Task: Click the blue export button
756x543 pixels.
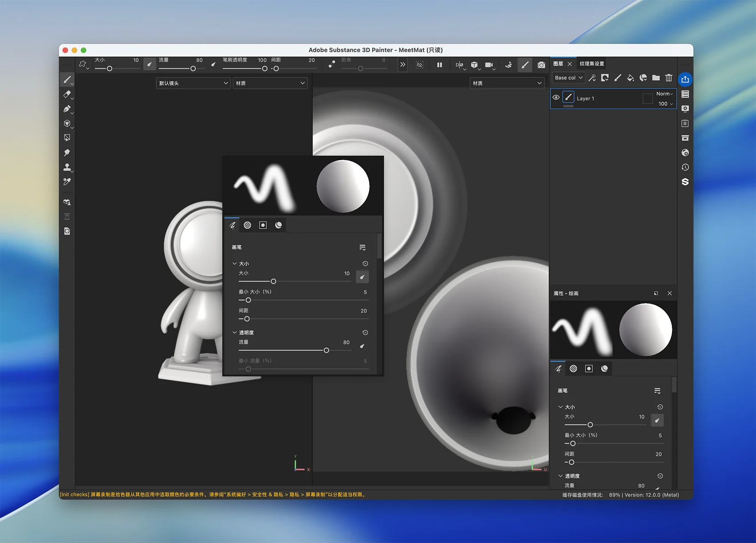Action: (685, 79)
